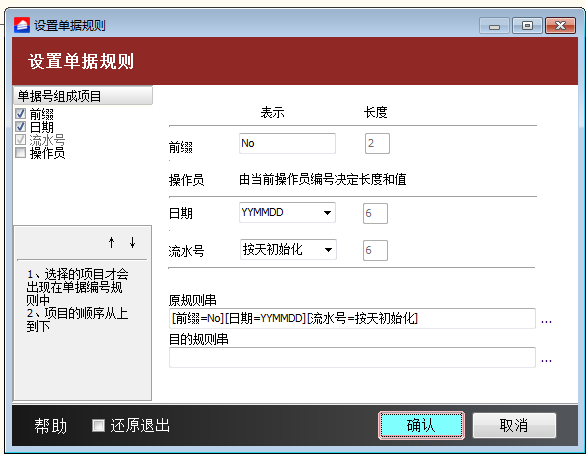The height and width of the screenshot is (454, 586).
Task: Maximize the 设置单据规则 window
Action: [x=527, y=26]
